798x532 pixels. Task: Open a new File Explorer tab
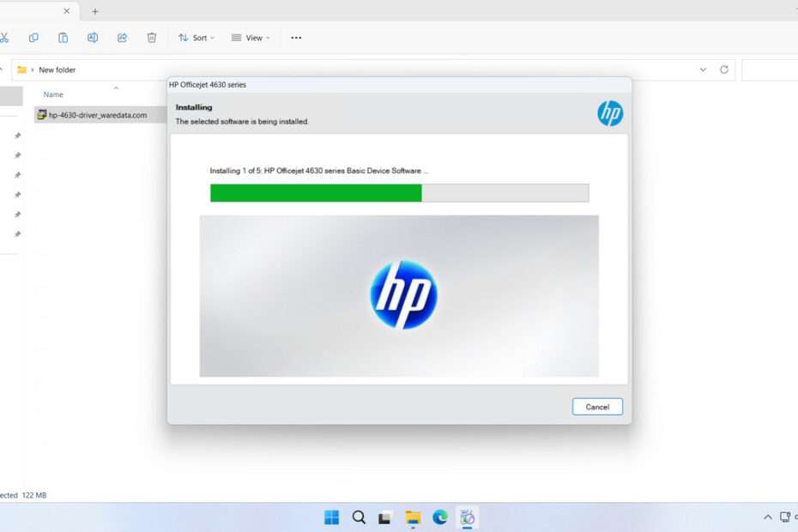click(95, 11)
